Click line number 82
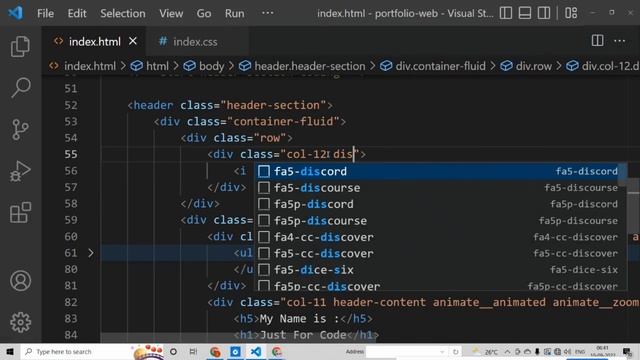 (71, 302)
